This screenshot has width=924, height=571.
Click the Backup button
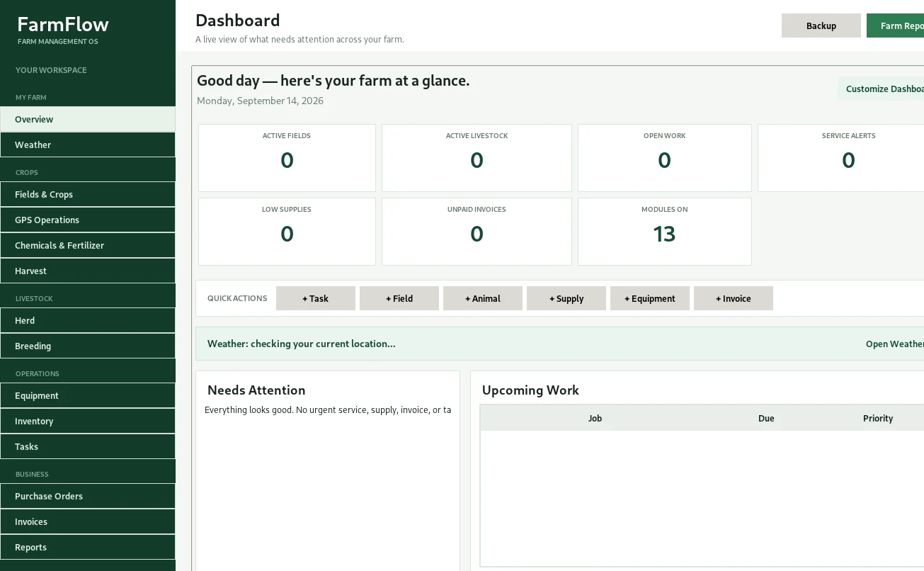pos(821,26)
